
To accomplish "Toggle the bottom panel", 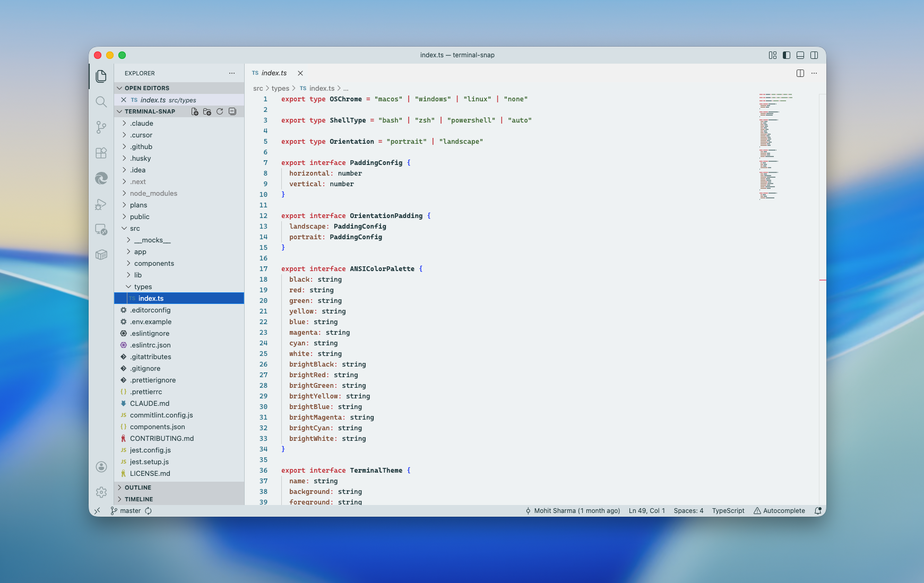I will [800, 55].
